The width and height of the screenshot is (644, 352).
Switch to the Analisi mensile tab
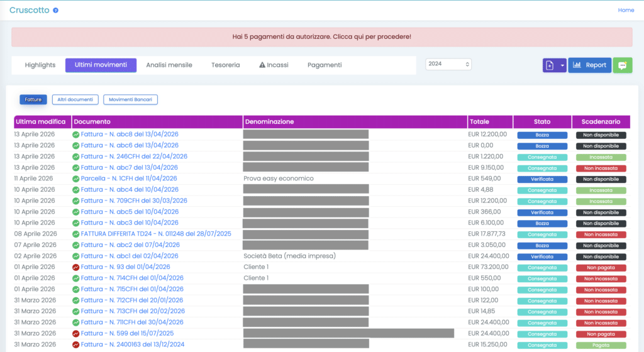169,65
